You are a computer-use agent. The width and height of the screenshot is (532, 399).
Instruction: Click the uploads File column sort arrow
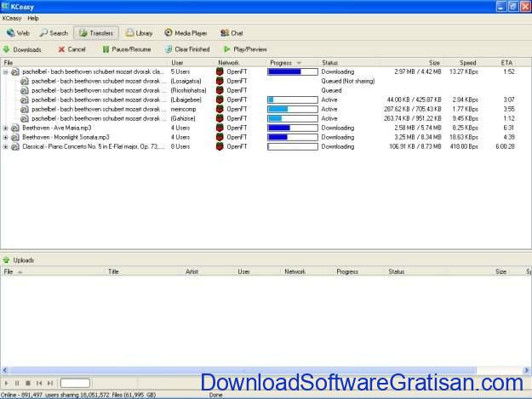(20, 272)
